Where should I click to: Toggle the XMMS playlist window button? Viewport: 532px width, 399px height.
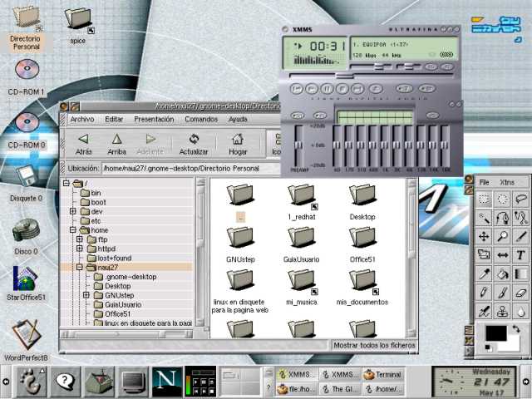(x=447, y=66)
